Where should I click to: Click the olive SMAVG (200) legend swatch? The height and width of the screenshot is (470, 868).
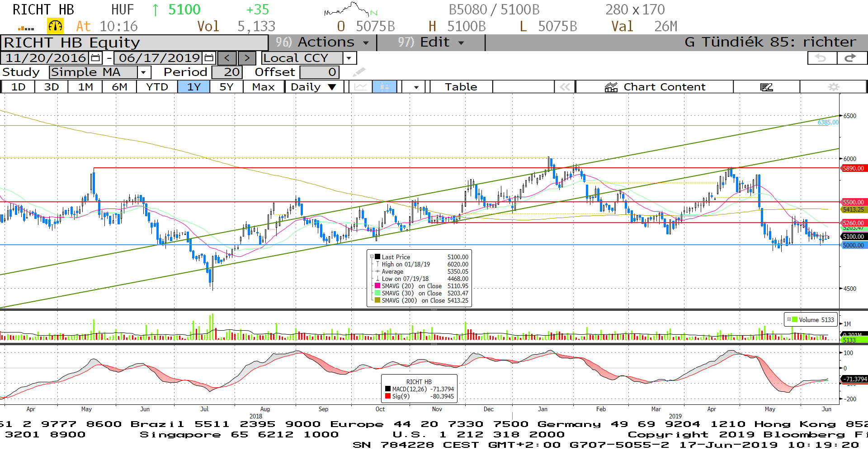(377, 300)
